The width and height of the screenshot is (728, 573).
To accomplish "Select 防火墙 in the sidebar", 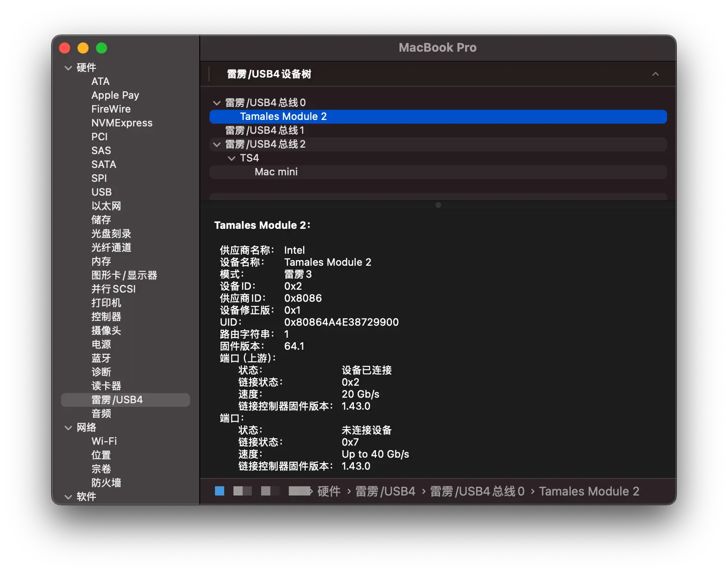I will [106, 483].
